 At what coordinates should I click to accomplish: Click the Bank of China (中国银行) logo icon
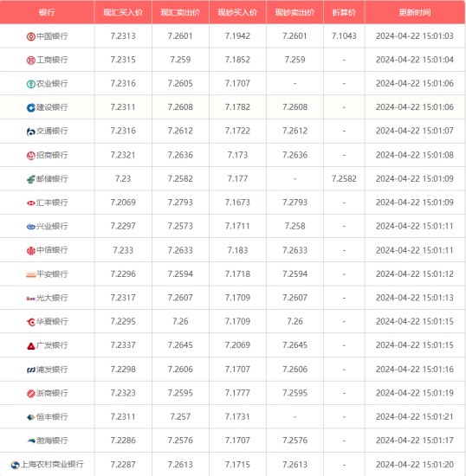[x=31, y=36]
